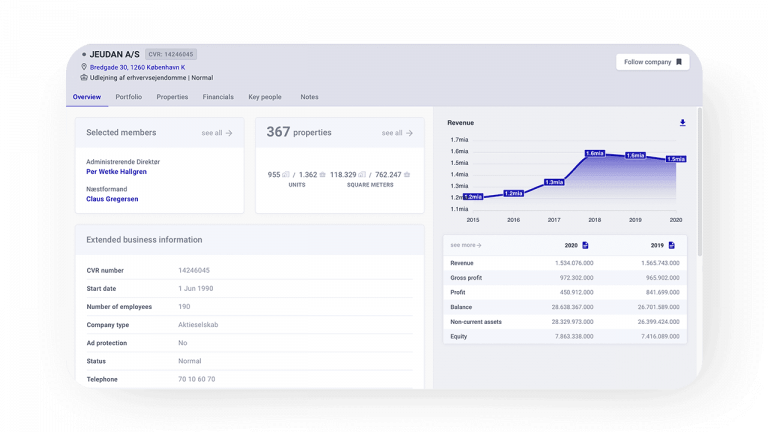Click the icon next to 762.247 square meters

pyautogui.click(x=407, y=175)
